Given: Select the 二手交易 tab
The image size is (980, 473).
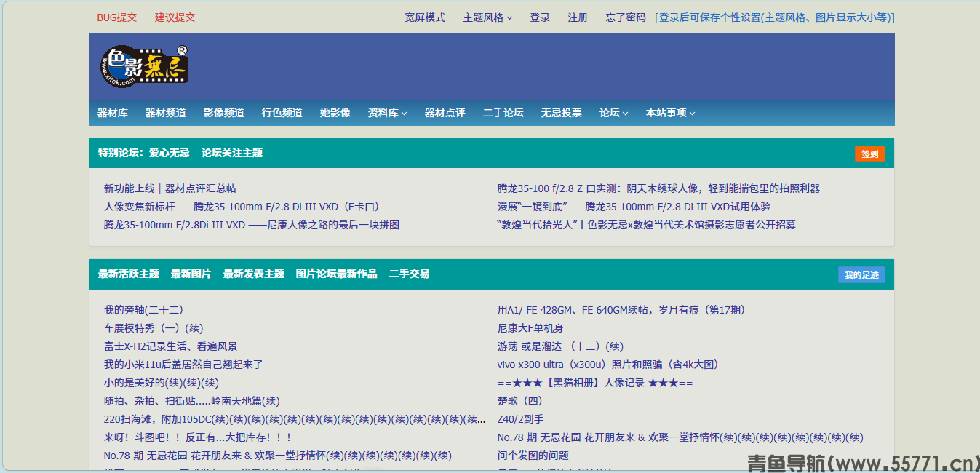Looking at the screenshot, I should [410, 274].
